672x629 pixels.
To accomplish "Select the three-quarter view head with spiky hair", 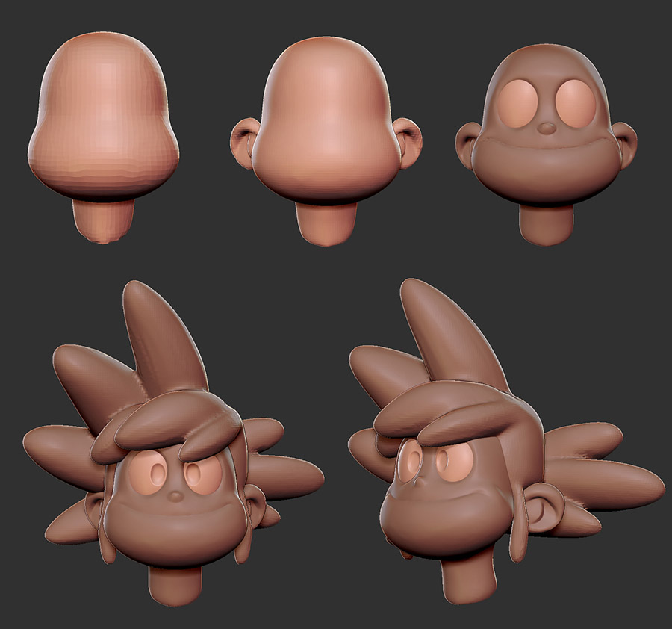I will (x=505, y=441).
